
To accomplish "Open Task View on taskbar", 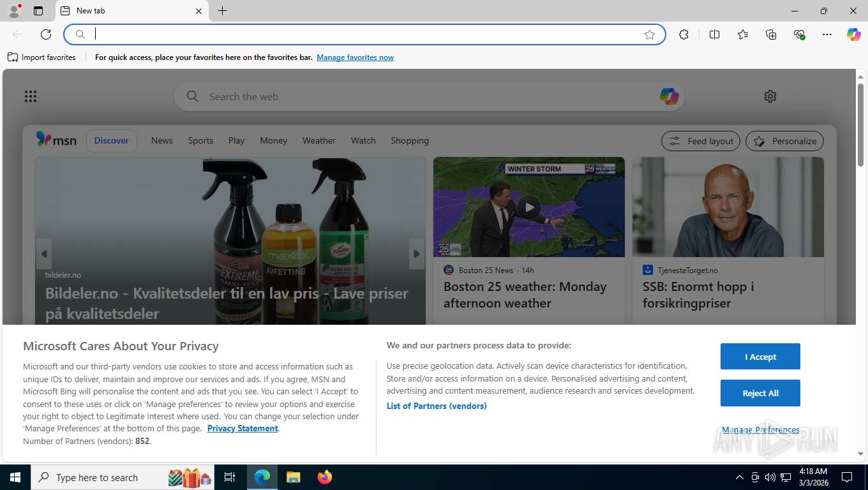I will pos(230,477).
